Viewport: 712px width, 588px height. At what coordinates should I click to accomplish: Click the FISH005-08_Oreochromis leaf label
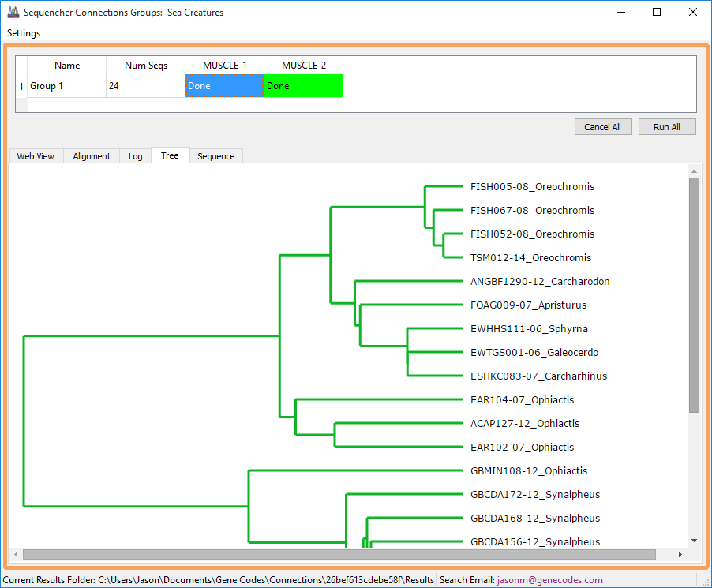tap(532, 186)
